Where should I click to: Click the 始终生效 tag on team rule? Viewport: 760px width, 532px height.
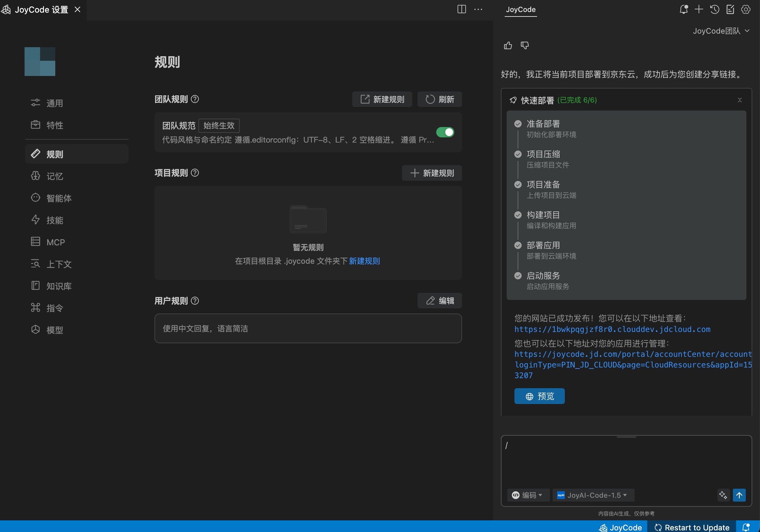coord(219,125)
